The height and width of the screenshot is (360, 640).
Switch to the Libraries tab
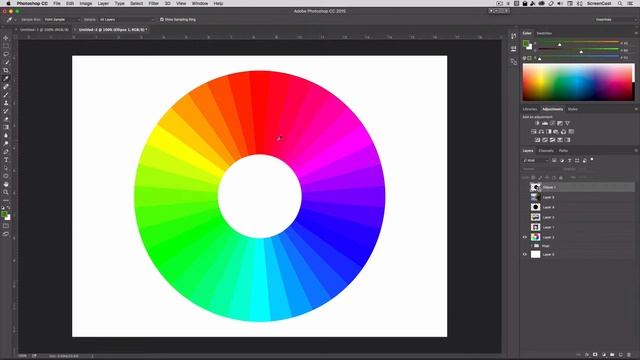point(530,109)
